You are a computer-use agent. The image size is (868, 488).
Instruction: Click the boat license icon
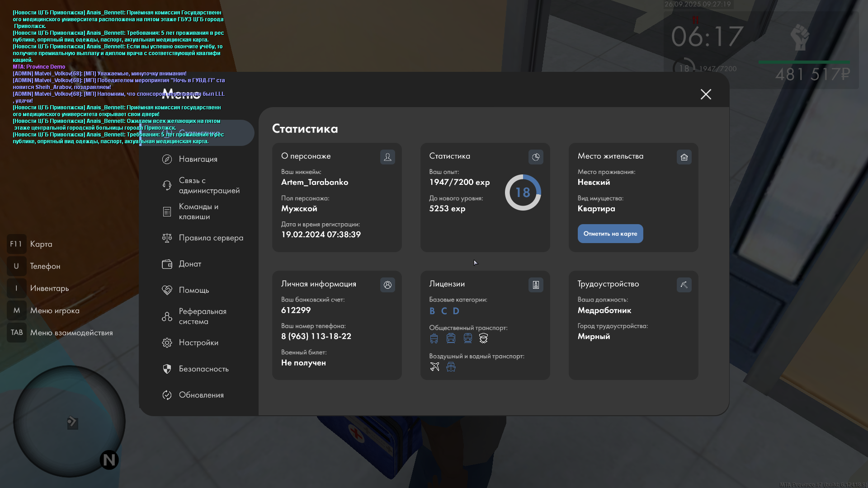pos(451,367)
